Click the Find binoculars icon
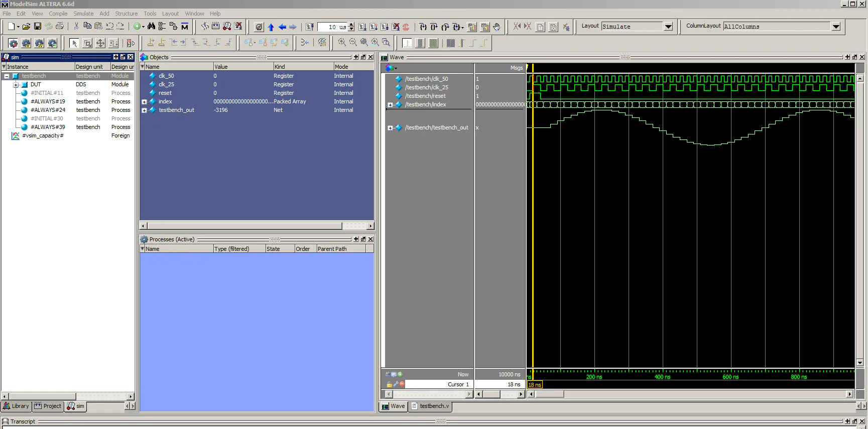This screenshot has width=868, height=429. pos(151,27)
